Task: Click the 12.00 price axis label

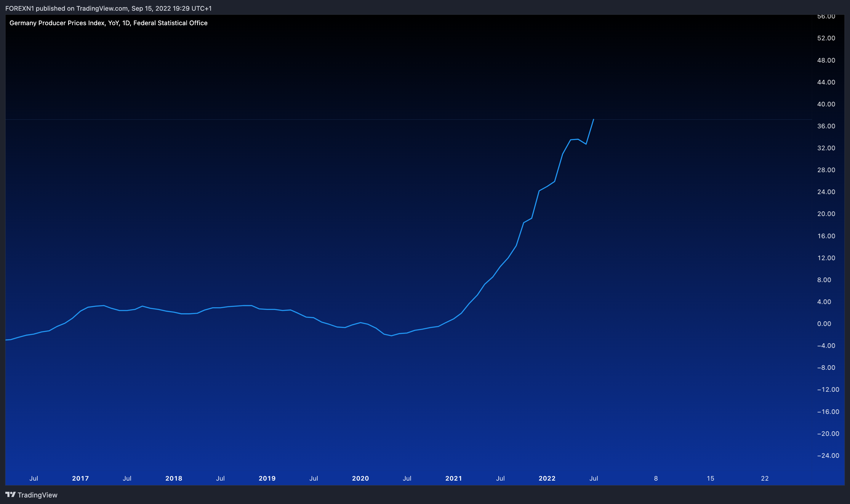Action: tap(826, 258)
